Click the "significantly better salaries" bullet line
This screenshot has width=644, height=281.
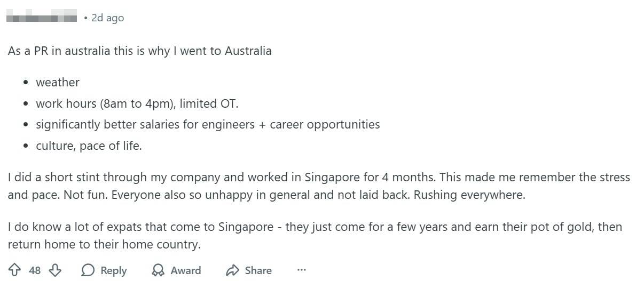[208, 124]
